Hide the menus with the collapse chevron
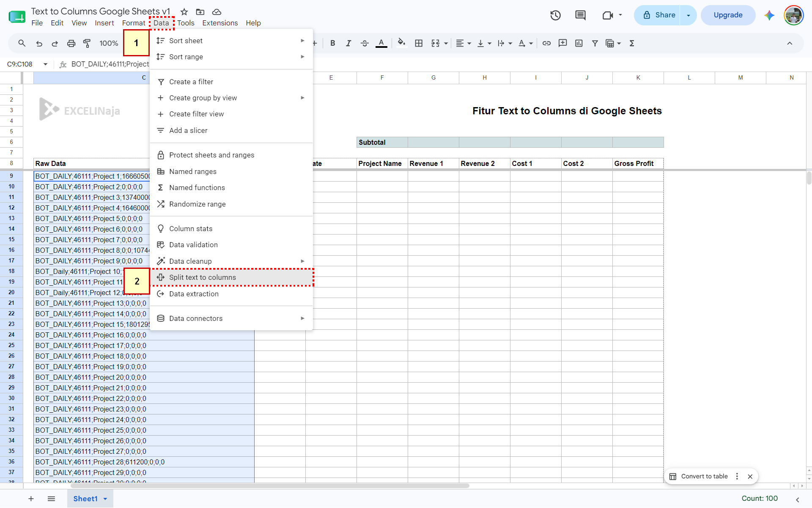This screenshot has width=812, height=508. [790, 43]
